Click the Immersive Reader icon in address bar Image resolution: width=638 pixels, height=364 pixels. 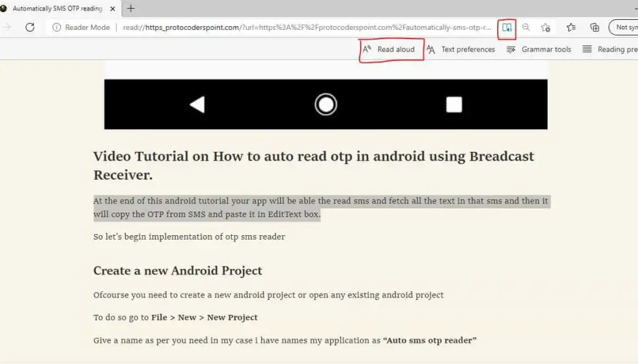click(507, 27)
